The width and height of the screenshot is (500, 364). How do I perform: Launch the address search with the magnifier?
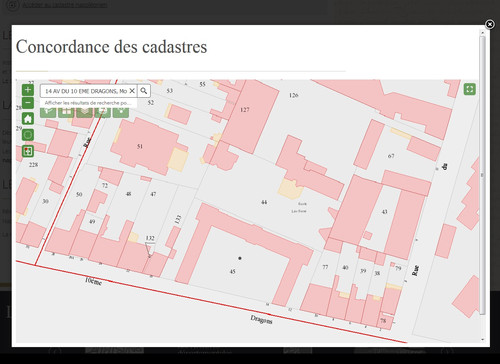point(144,91)
